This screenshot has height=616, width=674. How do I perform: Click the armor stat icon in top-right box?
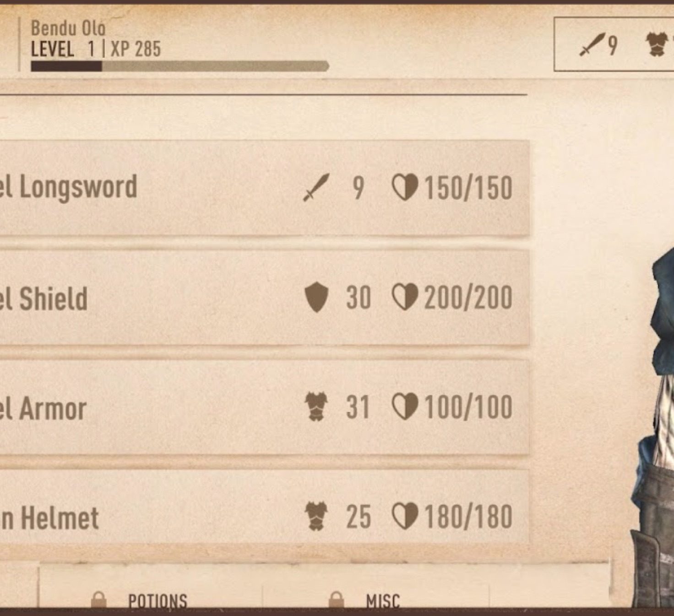tap(656, 45)
